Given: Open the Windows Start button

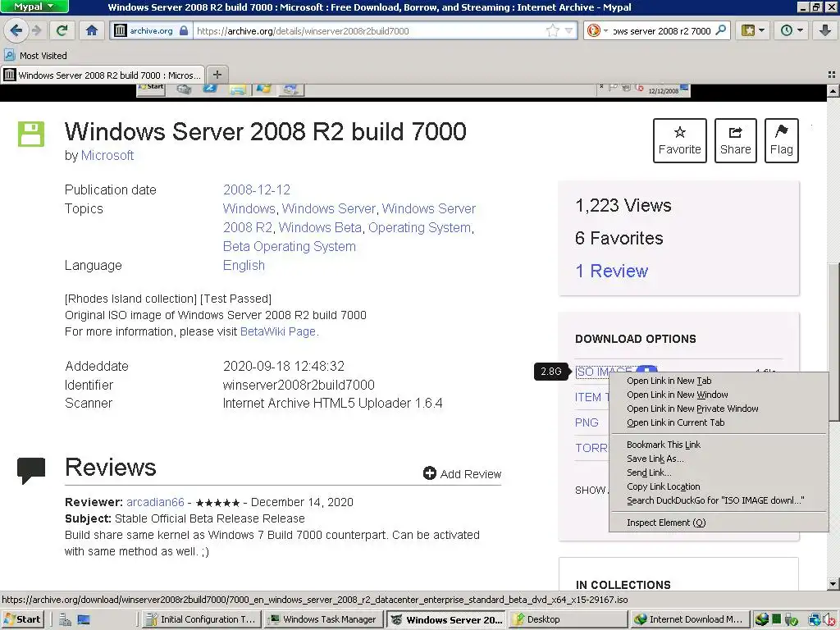Looking at the screenshot, I should 22,619.
